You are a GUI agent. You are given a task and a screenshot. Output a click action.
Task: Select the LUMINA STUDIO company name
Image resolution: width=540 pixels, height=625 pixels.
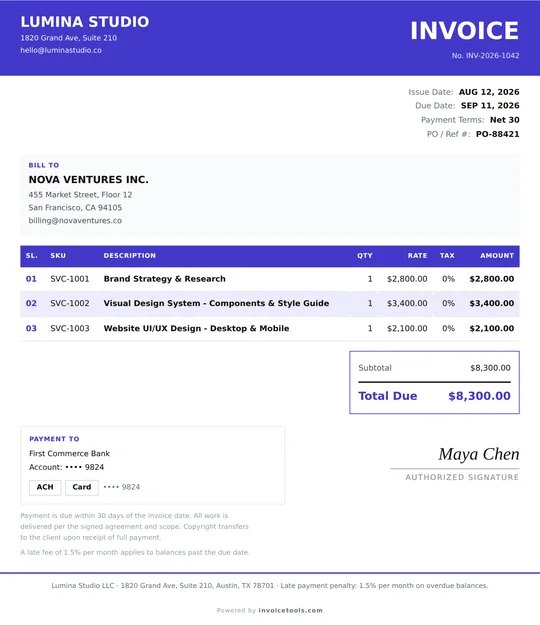pos(84,22)
